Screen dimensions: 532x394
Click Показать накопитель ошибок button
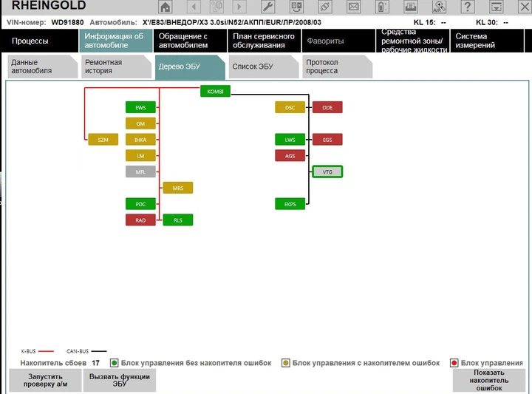click(489, 380)
